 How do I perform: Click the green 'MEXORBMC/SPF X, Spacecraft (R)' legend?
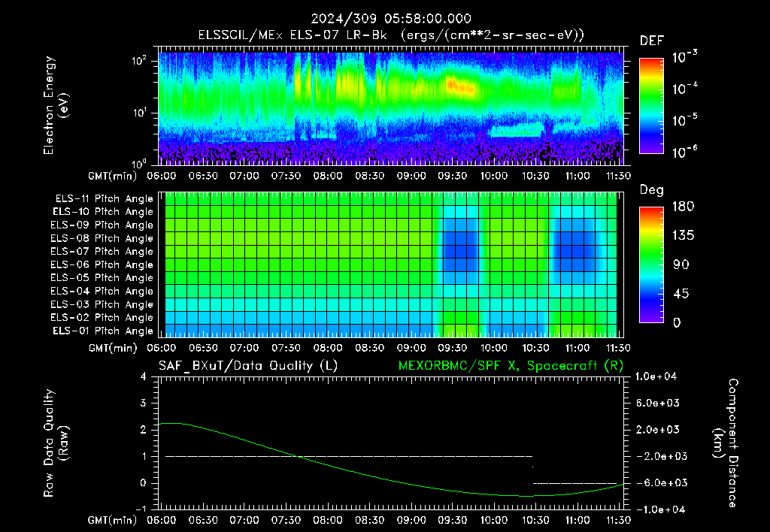pyautogui.click(x=511, y=366)
